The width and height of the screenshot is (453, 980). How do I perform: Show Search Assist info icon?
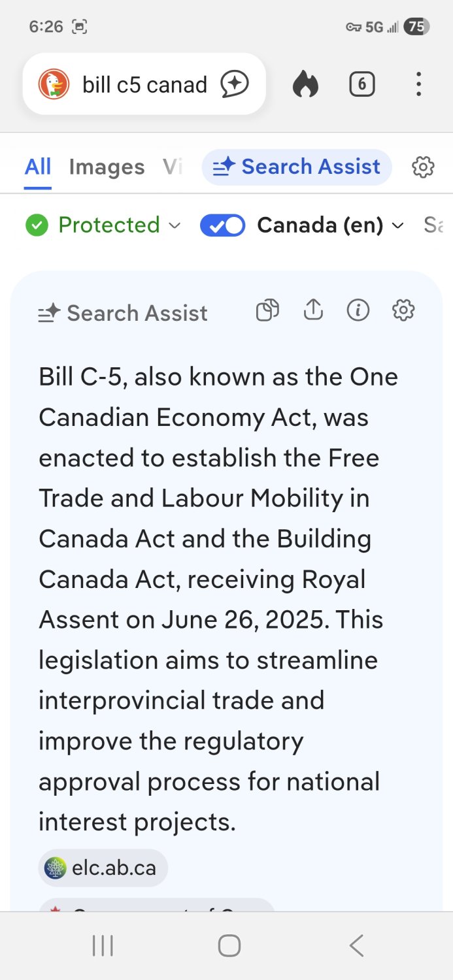tap(358, 310)
